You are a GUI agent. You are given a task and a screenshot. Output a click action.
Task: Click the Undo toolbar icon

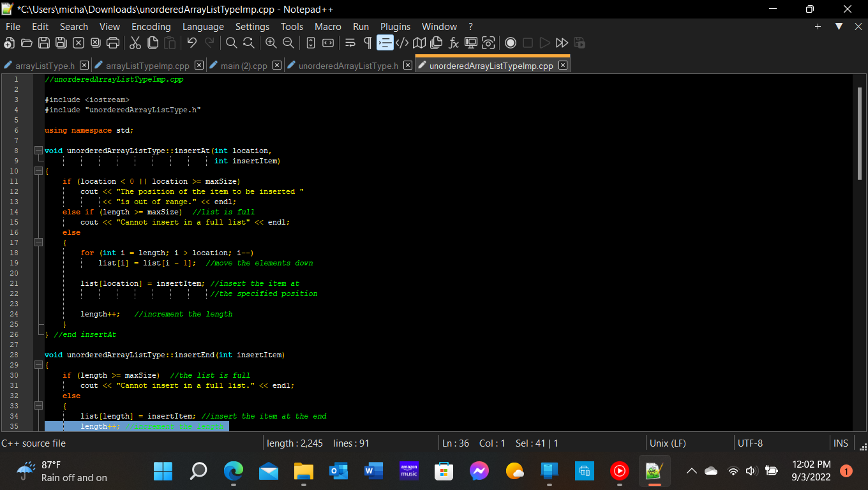(x=190, y=43)
